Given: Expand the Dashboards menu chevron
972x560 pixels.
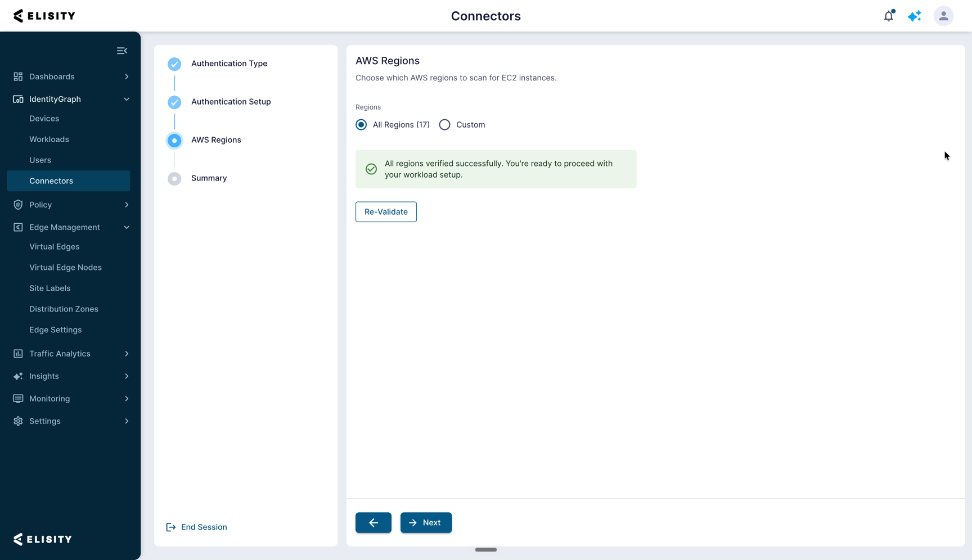Looking at the screenshot, I should [x=127, y=76].
